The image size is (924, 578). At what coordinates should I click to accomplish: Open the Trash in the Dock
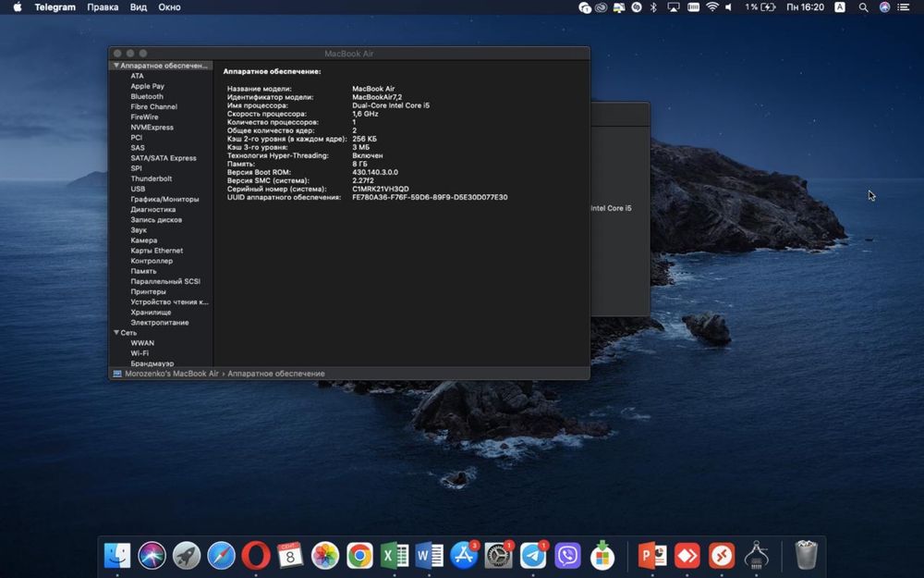pos(806,554)
